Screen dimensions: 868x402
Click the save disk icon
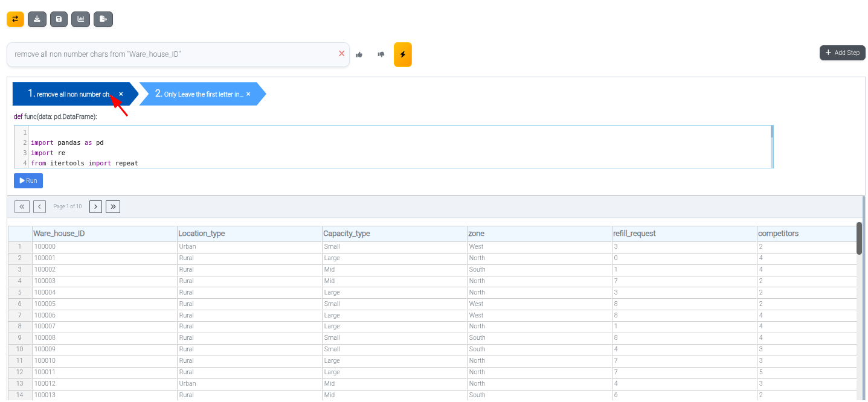[x=59, y=19]
